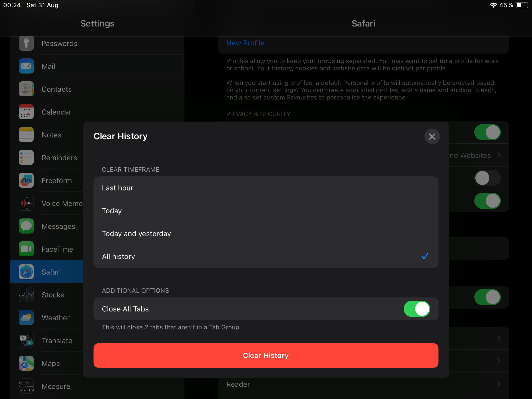
Task: Tap the ADDITIONAL OPTIONS header
Action: (135, 291)
